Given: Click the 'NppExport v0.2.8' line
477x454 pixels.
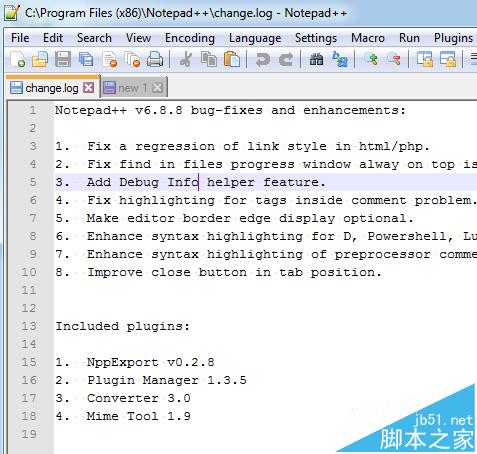Looking at the screenshot, I should (x=135, y=362).
